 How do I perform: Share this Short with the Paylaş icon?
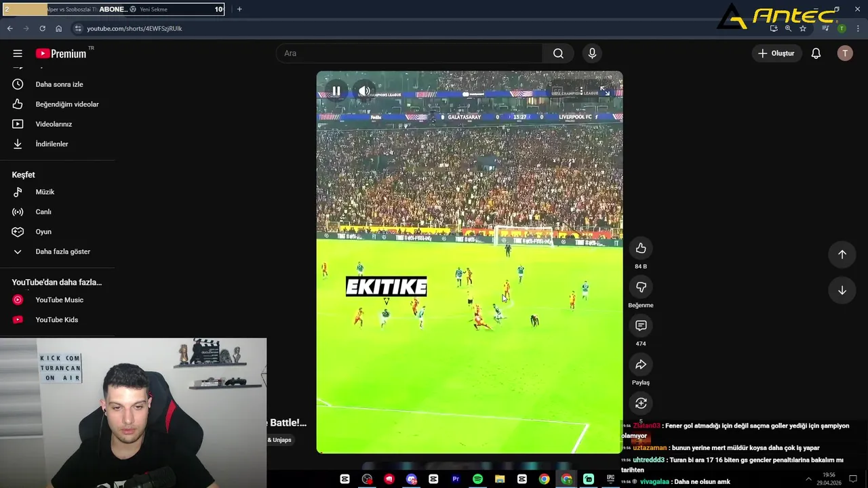pyautogui.click(x=641, y=365)
